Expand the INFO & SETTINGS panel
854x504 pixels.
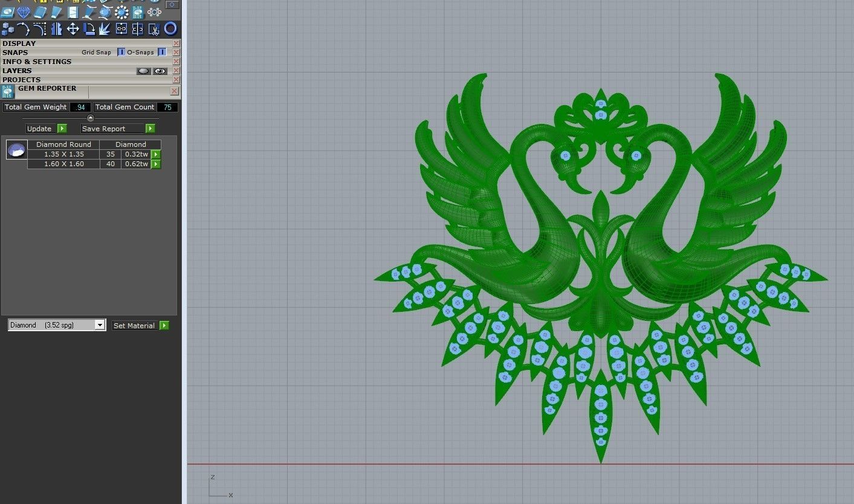[x=37, y=62]
